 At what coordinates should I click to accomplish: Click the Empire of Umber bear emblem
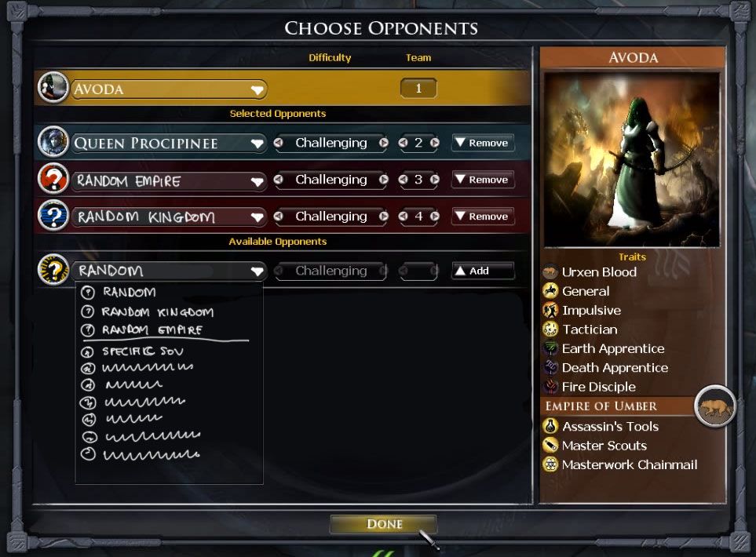(x=715, y=406)
